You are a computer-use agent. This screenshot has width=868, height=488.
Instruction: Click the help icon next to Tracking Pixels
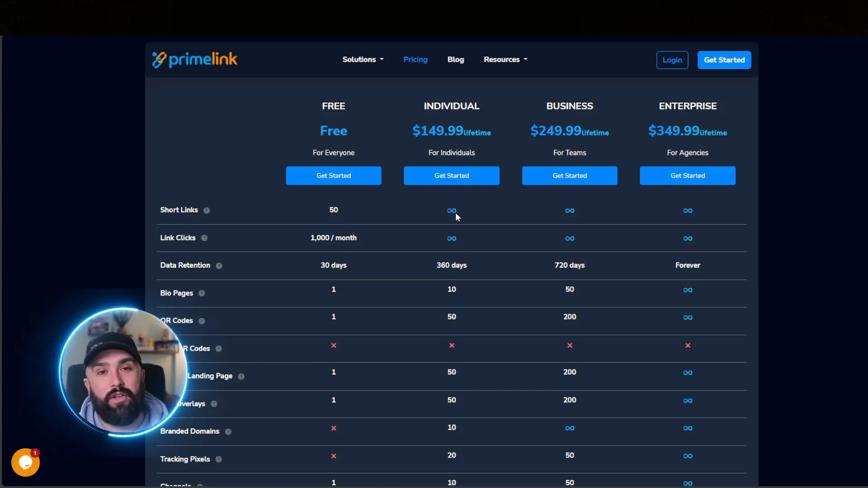219,459
